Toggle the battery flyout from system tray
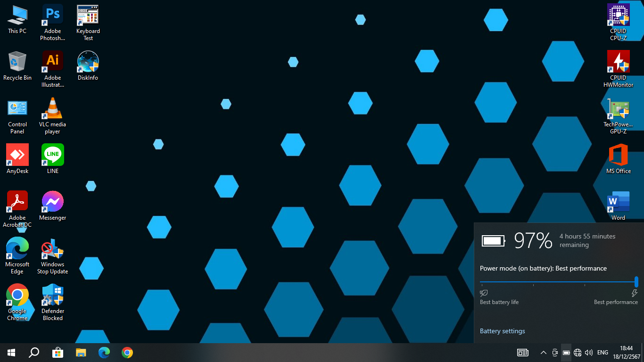644x362 pixels. [x=566, y=353]
